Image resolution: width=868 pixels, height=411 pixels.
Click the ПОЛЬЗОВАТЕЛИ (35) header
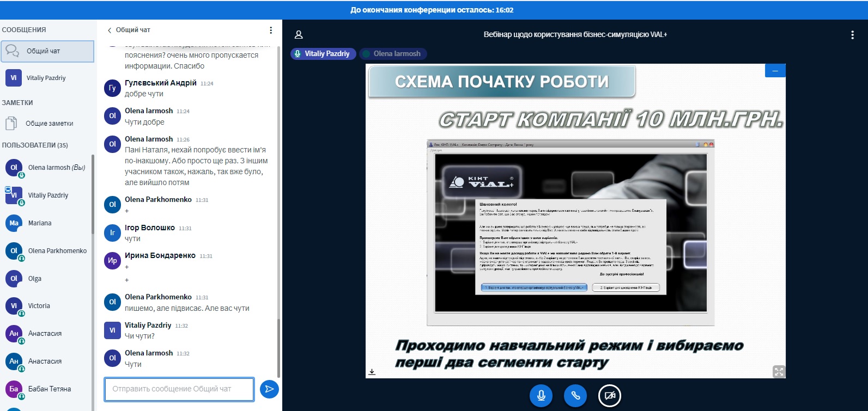pos(35,145)
